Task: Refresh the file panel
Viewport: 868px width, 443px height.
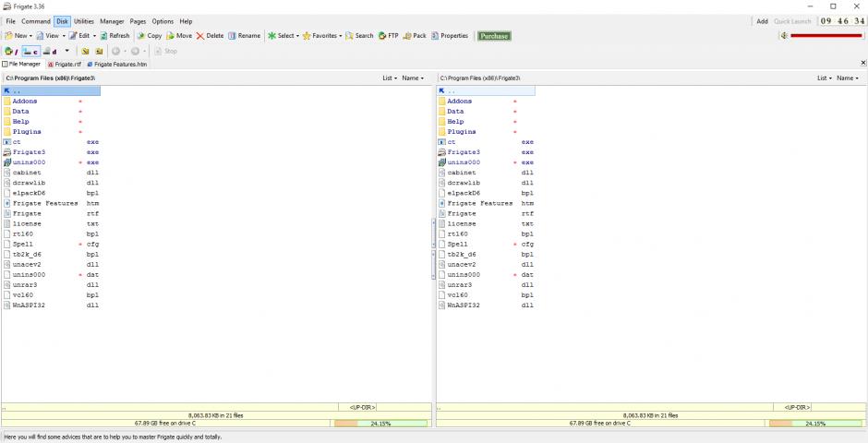Action: (x=115, y=35)
